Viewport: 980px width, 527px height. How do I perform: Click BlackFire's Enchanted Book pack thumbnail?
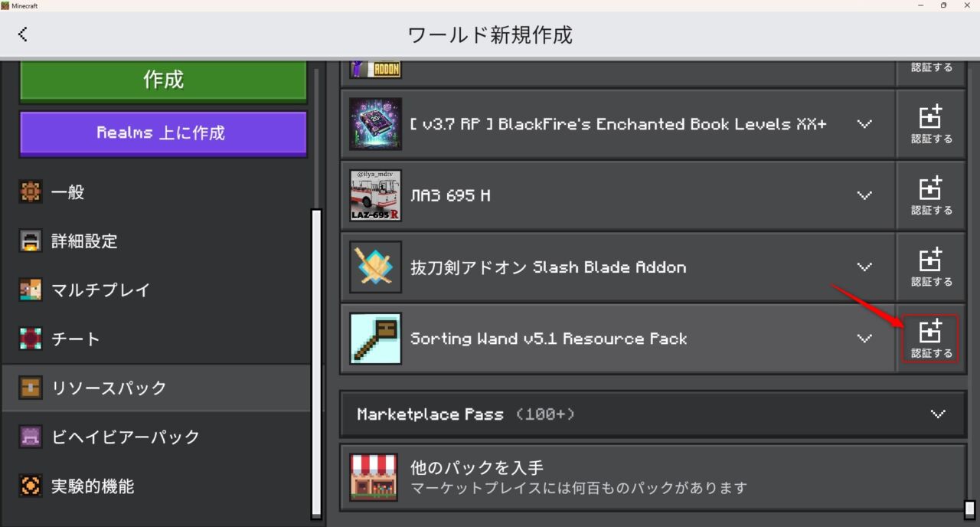click(375, 124)
